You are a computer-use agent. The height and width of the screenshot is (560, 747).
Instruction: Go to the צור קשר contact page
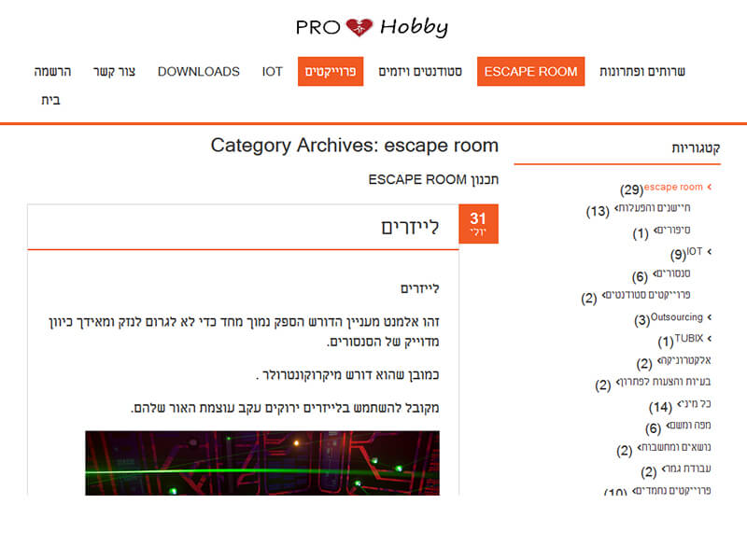click(x=114, y=72)
